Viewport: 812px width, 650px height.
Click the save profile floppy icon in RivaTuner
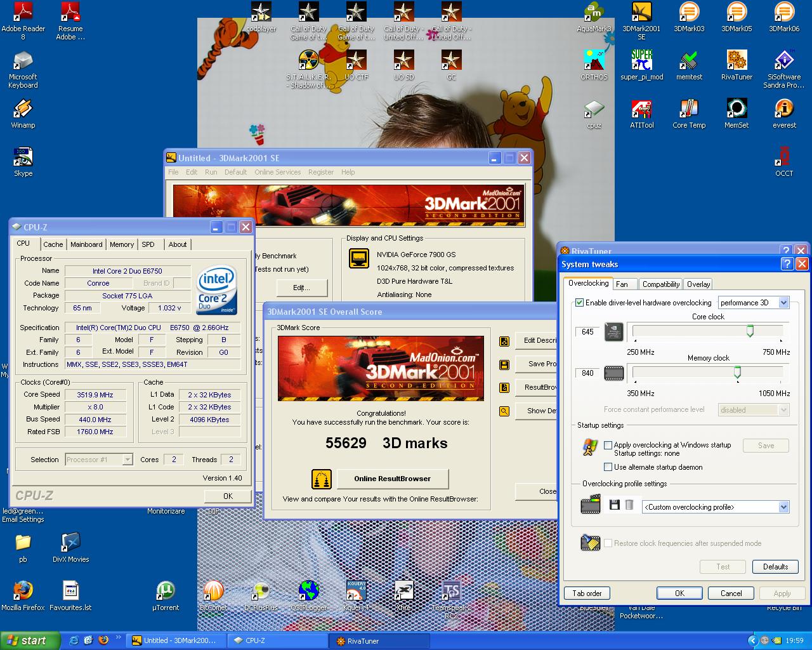tap(614, 505)
